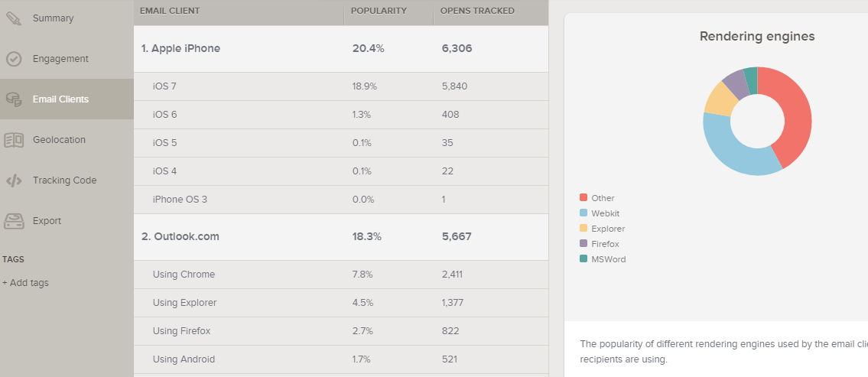
Task: Add tags to this campaign
Action: pyautogui.click(x=25, y=283)
